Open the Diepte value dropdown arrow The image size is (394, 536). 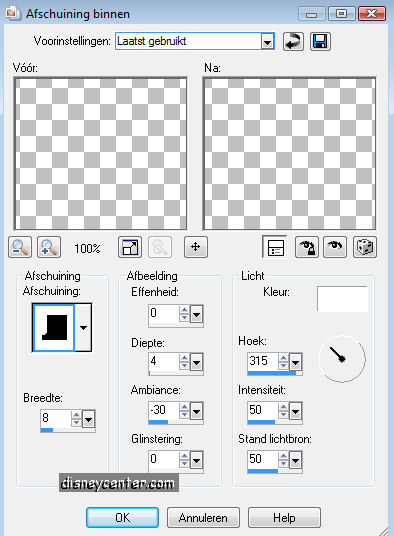click(x=196, y=362)
